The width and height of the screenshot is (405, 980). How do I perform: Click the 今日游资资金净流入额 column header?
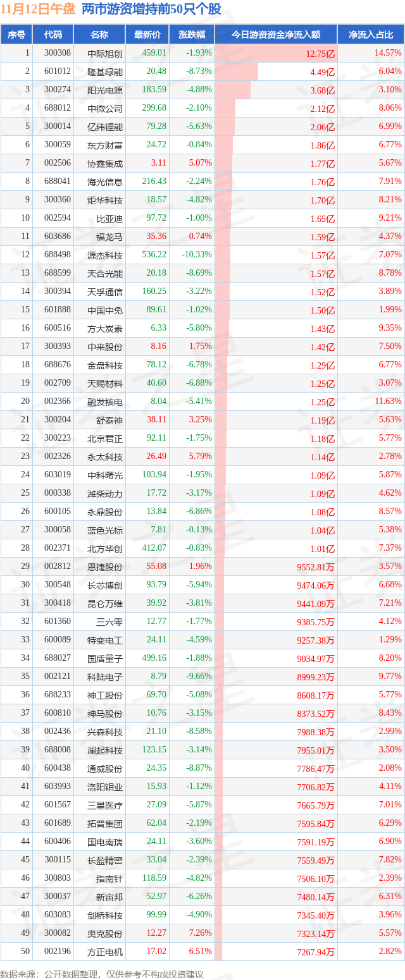pyautogui.click(x=275, y=35)
